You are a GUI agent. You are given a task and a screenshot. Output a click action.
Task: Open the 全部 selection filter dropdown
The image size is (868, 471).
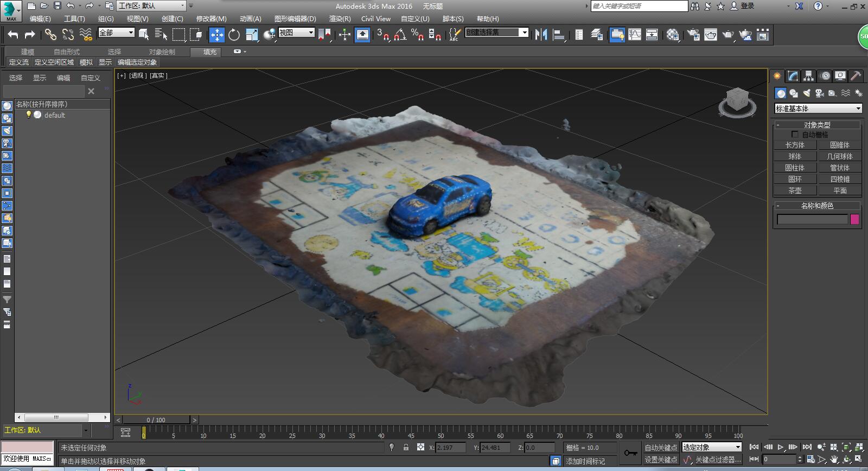click(116, 33)
